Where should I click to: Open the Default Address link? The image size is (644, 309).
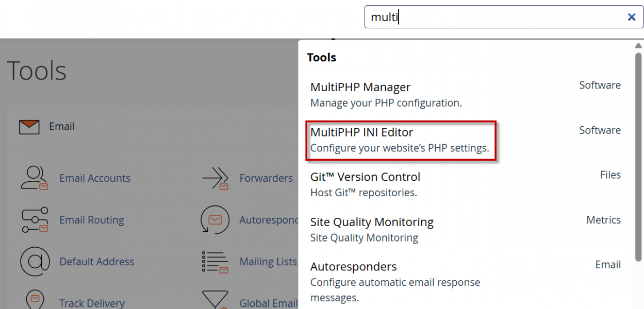96,262
